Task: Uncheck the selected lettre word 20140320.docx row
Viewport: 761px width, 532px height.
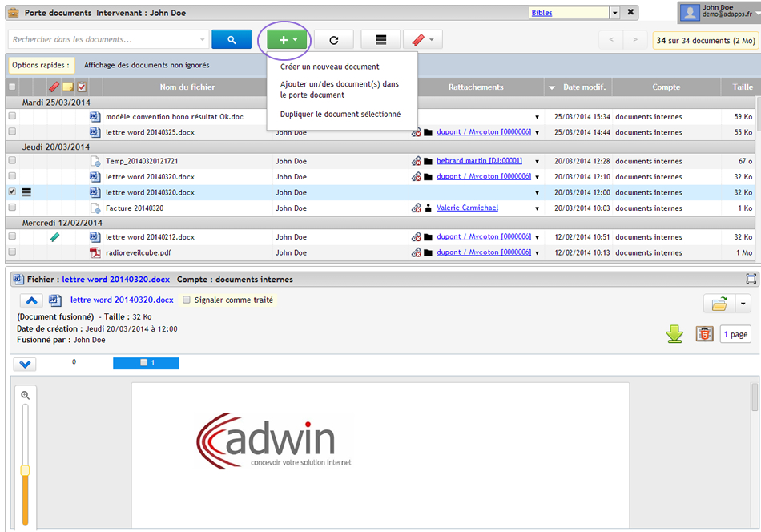Action: pos(12,191)
